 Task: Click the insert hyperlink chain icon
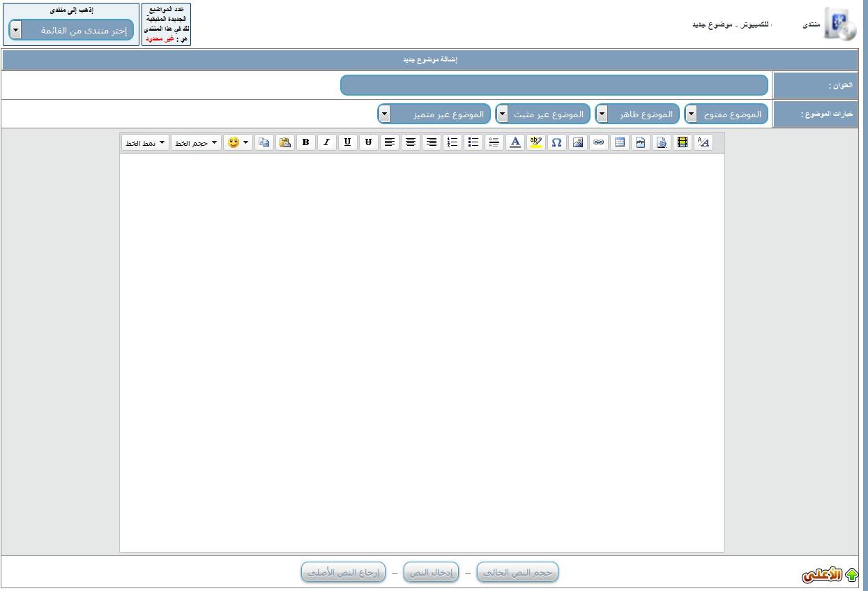tap(598, 142)
